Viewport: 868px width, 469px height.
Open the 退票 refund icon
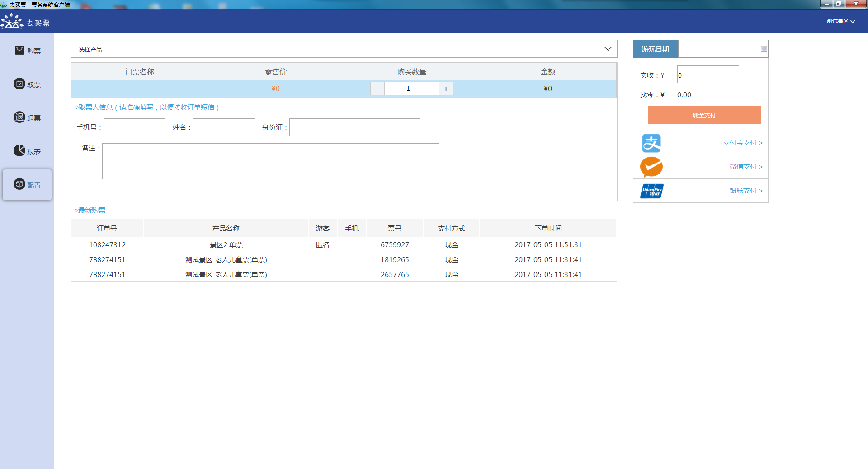coord(19,117)
